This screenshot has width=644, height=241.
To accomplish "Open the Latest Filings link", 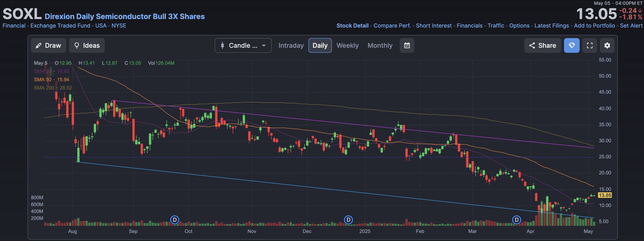I will (552, 26).
